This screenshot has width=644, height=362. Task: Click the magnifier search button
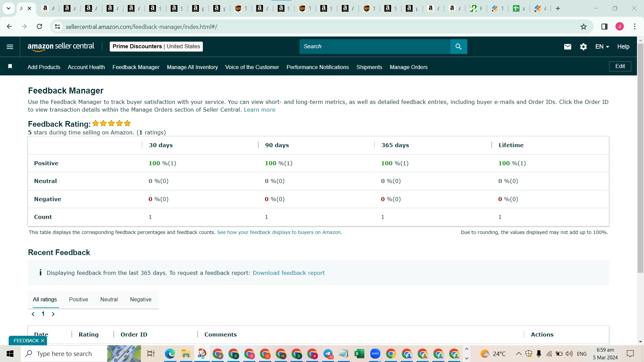(x=459, y=47)
